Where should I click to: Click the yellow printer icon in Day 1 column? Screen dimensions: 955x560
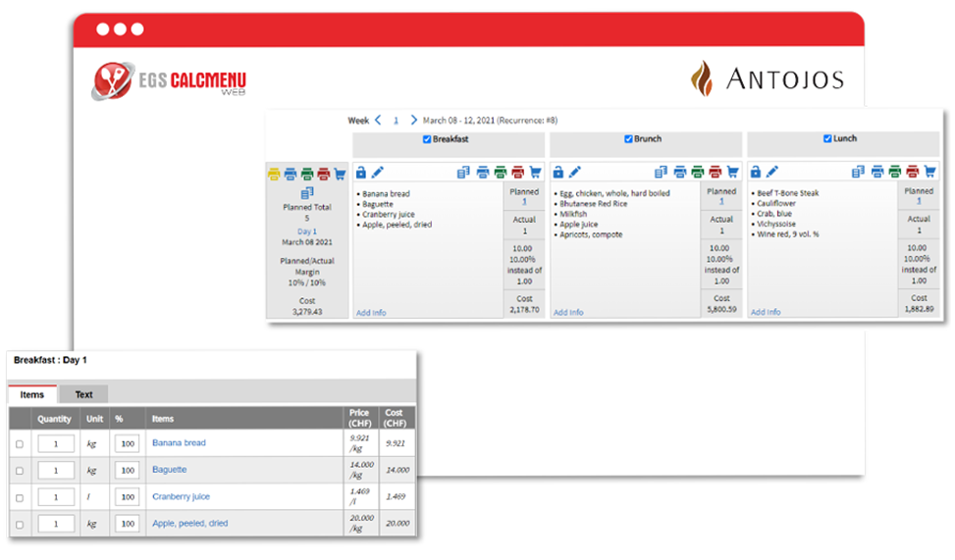pyautogui.click(x=274, y=175)
